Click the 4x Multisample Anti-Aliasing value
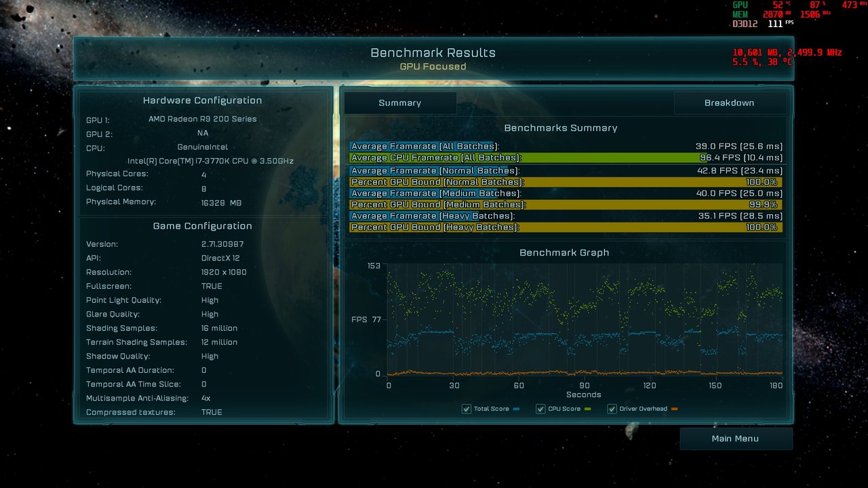 tap(205, 398)
